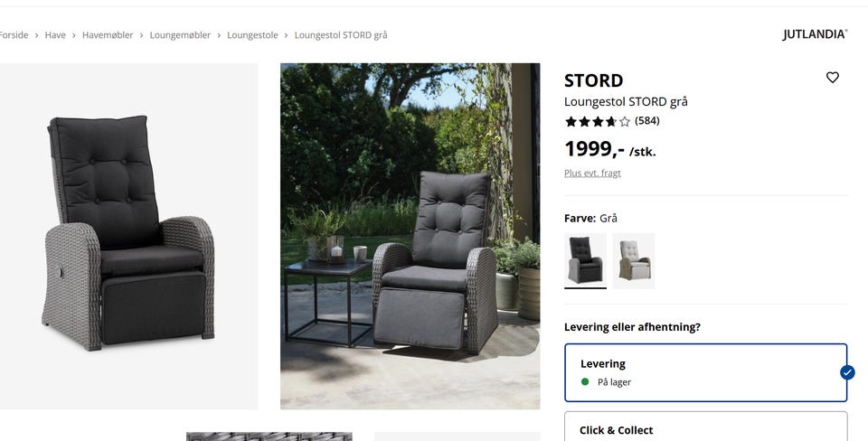Open the rattan close-up thumbnail below
The height and width of the screenshot is (441, 868).
pos(269,436)
